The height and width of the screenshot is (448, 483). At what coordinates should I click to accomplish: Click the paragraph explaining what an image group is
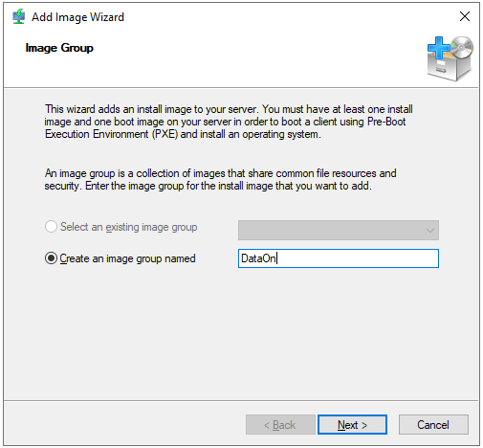click(x=220, y=180)
